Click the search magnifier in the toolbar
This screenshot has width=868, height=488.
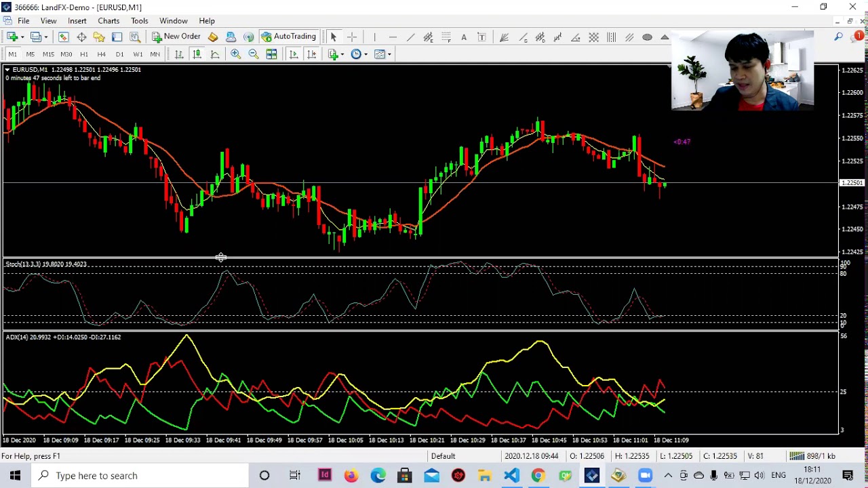[839, 37]
